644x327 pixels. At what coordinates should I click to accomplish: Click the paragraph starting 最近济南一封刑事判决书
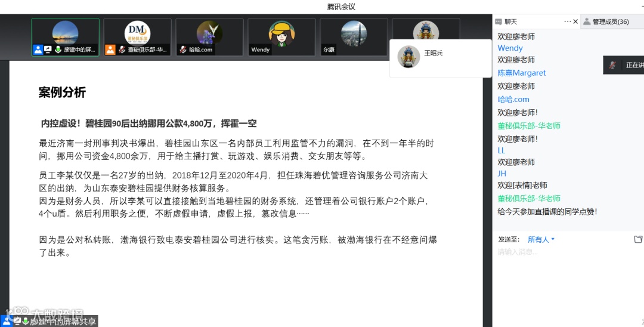click(x=237, y=150)
